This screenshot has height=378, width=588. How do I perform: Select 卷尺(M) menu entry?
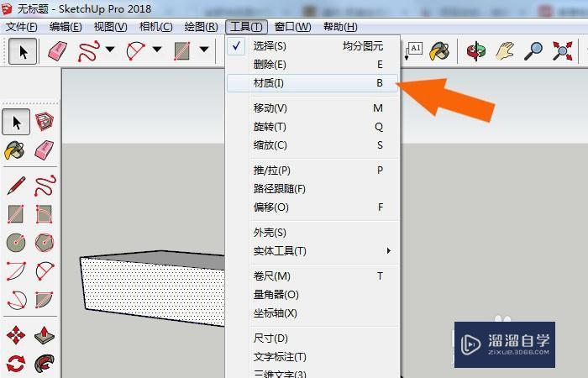click(x=312, y=276)
